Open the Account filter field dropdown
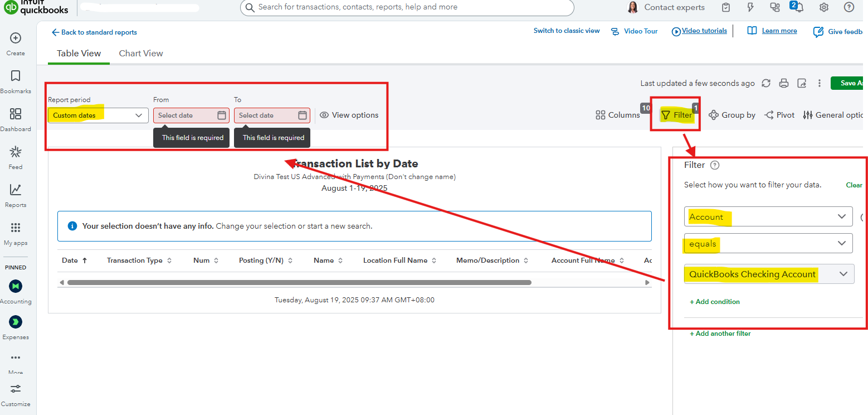 coord(768,217)
